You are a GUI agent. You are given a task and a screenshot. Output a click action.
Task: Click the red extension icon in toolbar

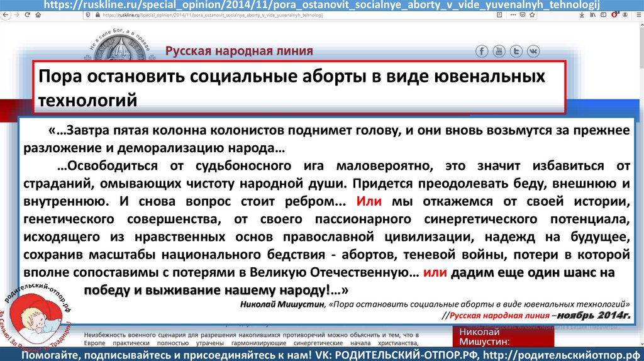click(x=614, y=15)
